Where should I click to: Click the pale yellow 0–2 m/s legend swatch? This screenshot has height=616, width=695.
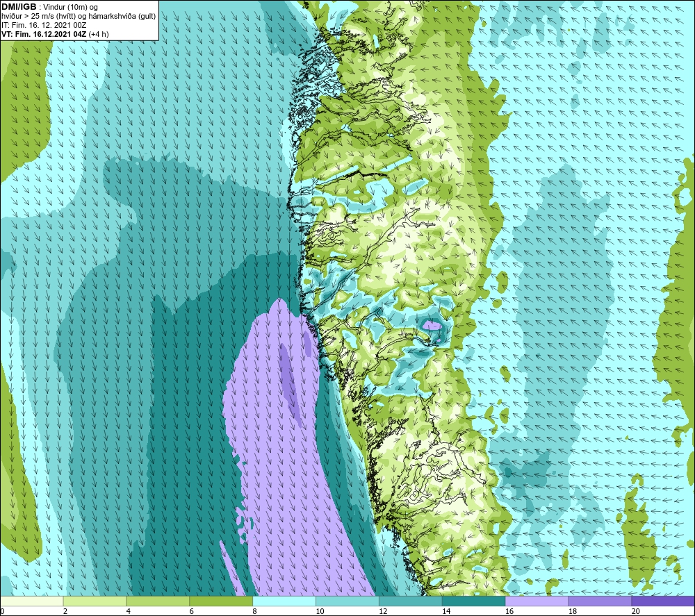(31, 601)
